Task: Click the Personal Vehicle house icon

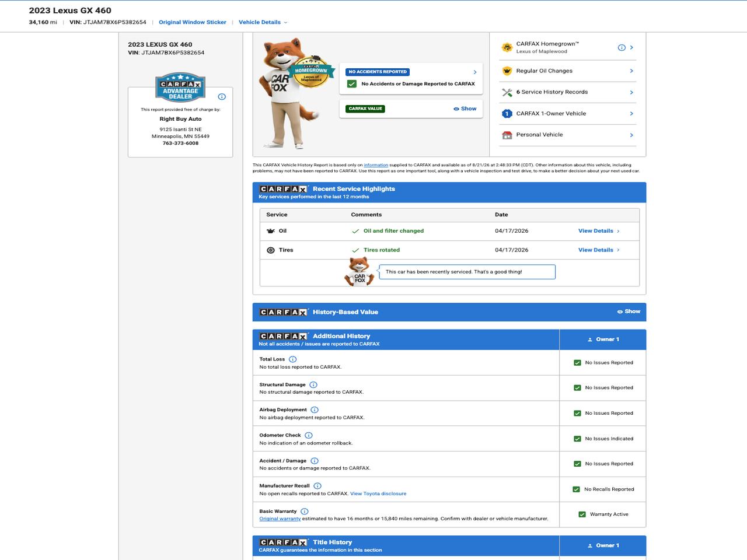Action: [x=507, y=135]
